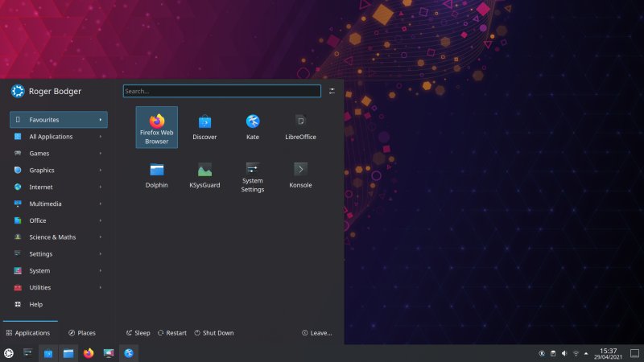This screenshot has height=362, width=644.
Task: Open Kate text editor from favourites
Action: click(x=253, y=127)
